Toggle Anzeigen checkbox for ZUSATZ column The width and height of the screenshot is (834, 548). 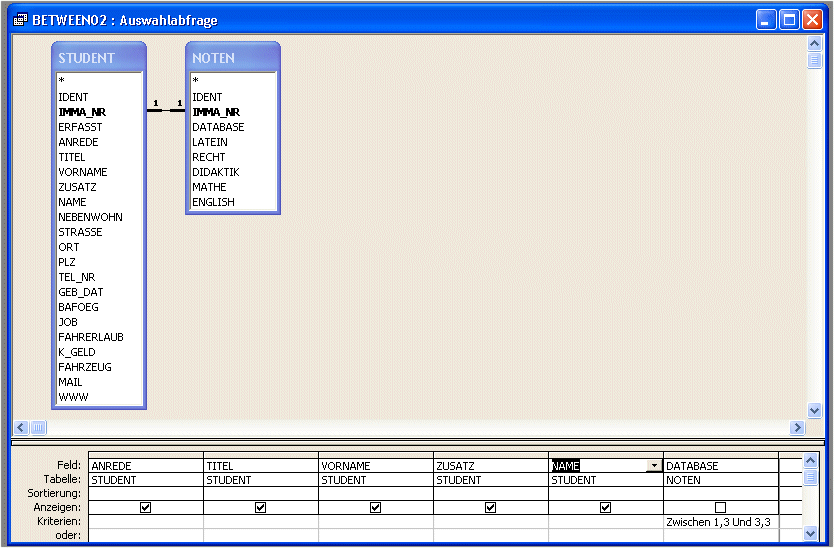(x=490, y=507)
